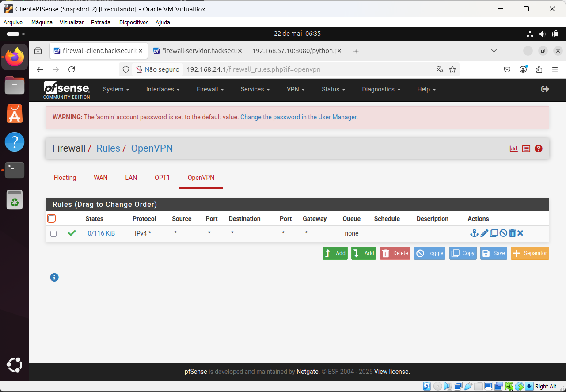Delete the IPv4 rule with trash icon
566x392 pixels.
[512, 233]
